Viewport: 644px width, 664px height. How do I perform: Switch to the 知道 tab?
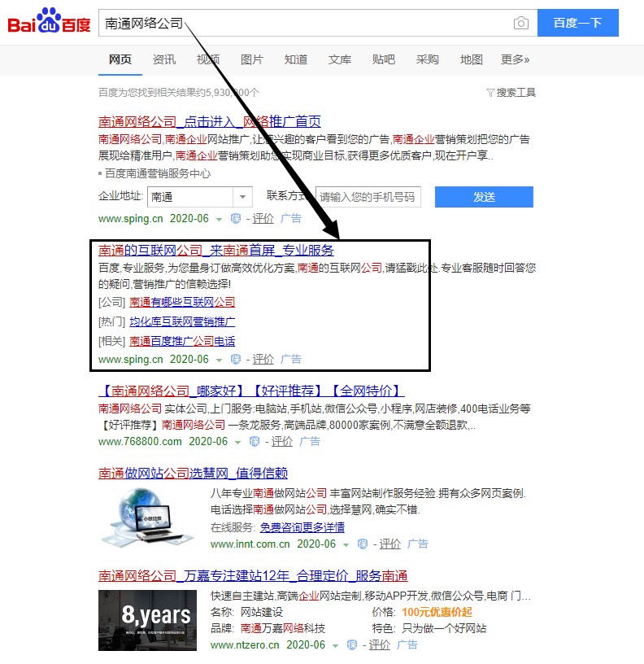296,59
